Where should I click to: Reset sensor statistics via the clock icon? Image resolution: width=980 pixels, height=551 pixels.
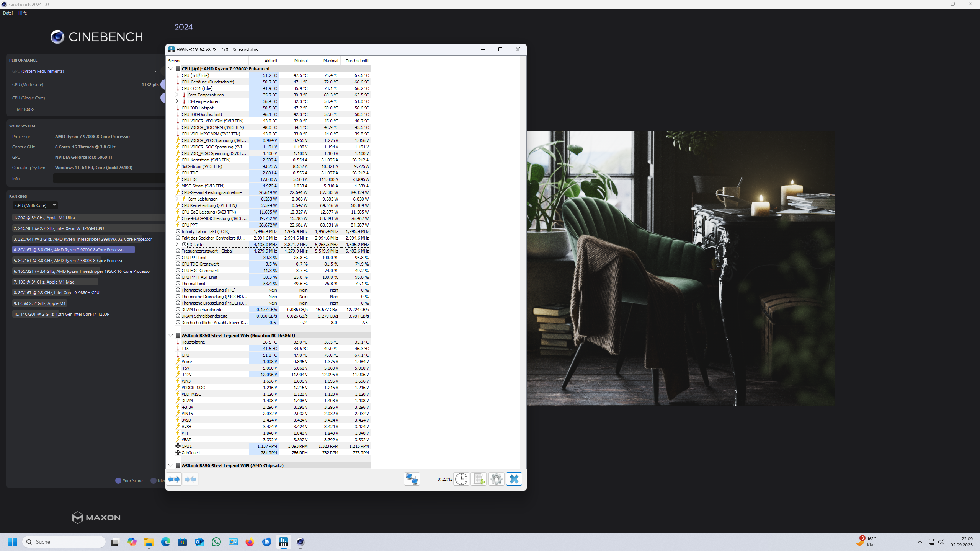click(461, 479)
